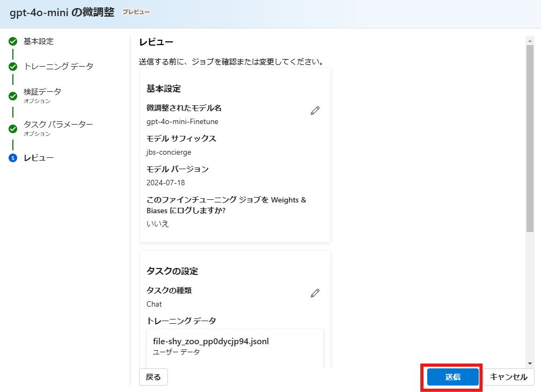541x392 pixels.
Task: Click the Weights & Biases logging question
Action: click(226, 205)
